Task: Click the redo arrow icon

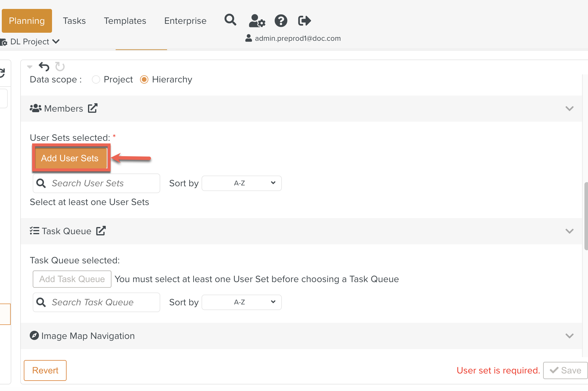Action: 60,67
